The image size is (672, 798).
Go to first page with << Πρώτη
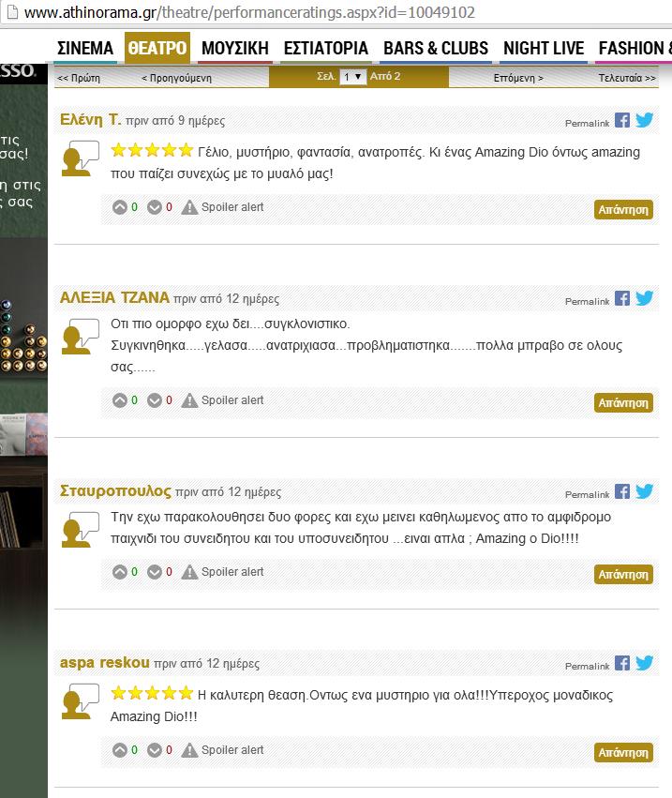(79, 78)
